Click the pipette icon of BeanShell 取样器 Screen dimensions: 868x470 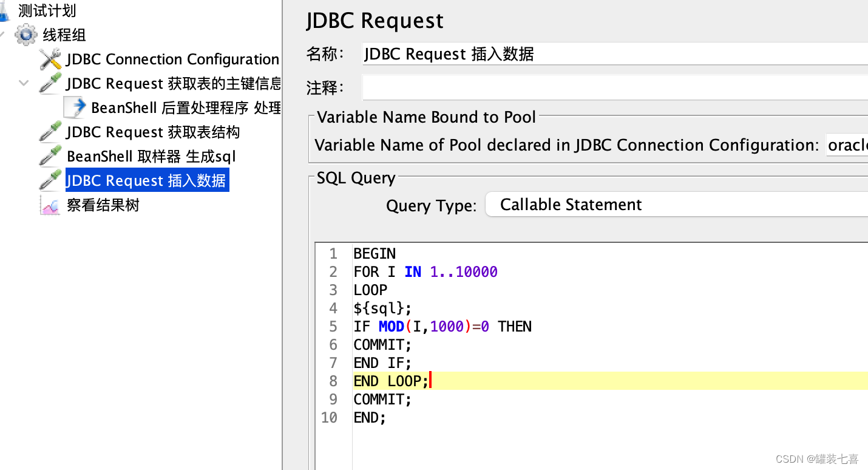tap(50, 156)
